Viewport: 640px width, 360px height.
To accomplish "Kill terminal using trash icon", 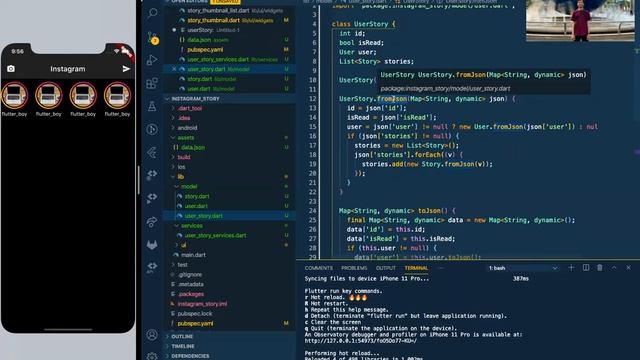I will click(600, 268).
